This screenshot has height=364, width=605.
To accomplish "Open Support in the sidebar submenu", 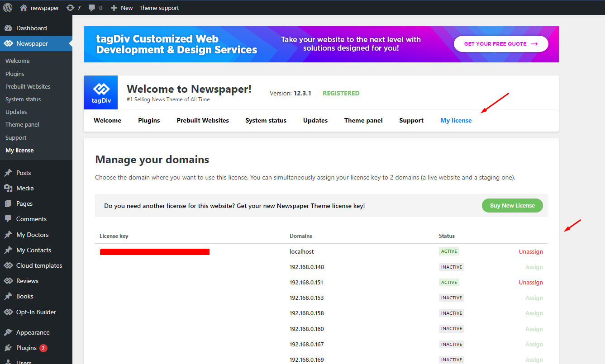I will pyautogui.click(x=16, y=137).
